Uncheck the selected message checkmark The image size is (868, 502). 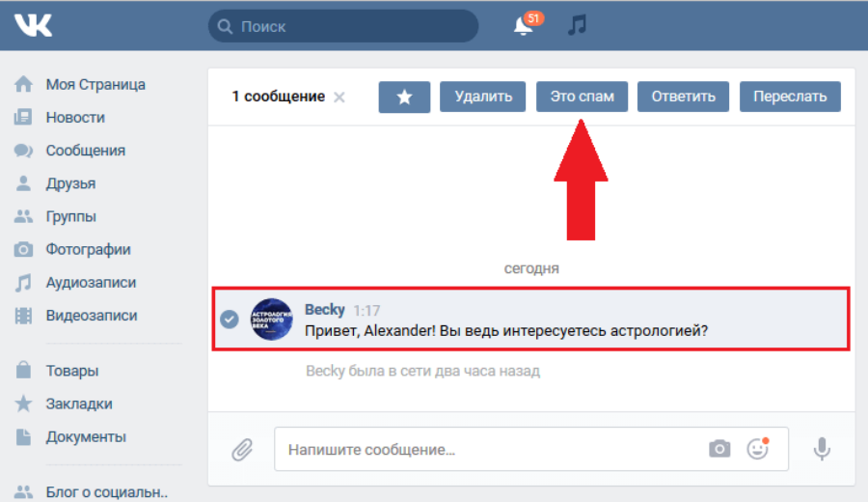tap(230, 320)
